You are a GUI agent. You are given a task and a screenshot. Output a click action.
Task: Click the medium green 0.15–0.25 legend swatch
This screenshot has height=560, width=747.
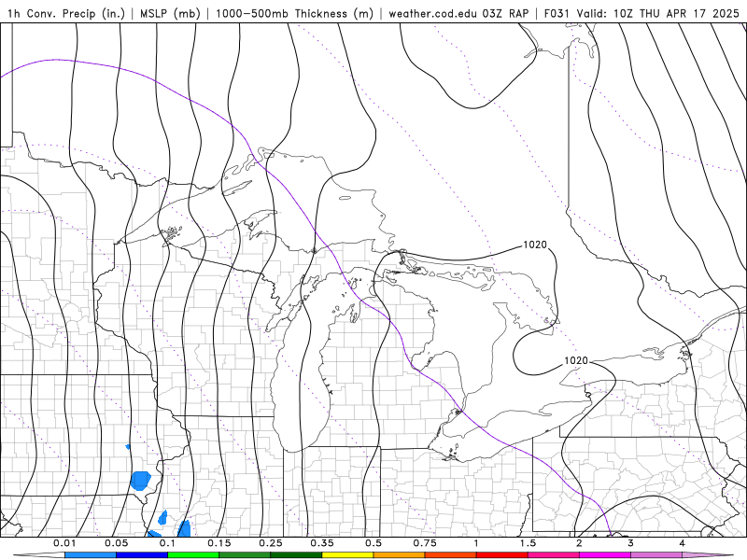click(245, 555)
